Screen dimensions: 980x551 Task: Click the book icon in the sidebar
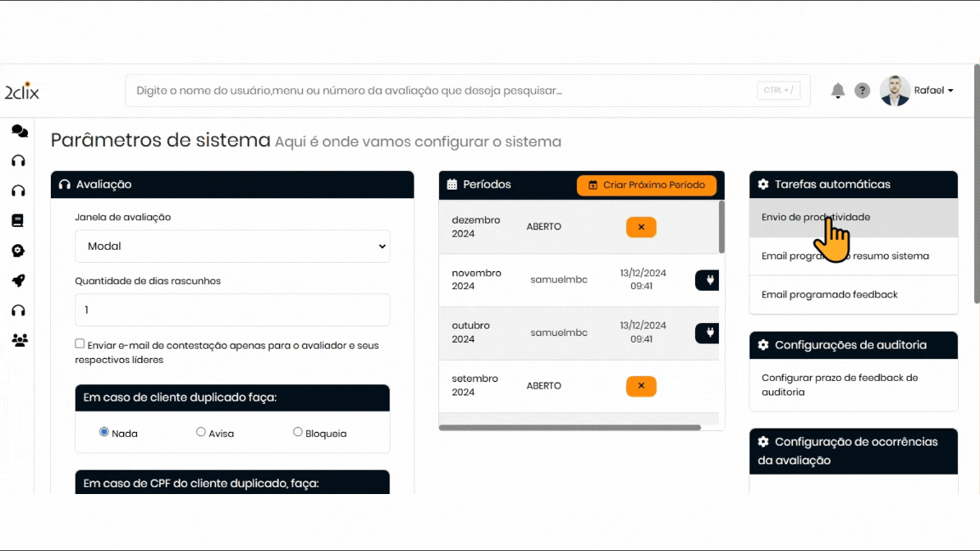(18, 220)
